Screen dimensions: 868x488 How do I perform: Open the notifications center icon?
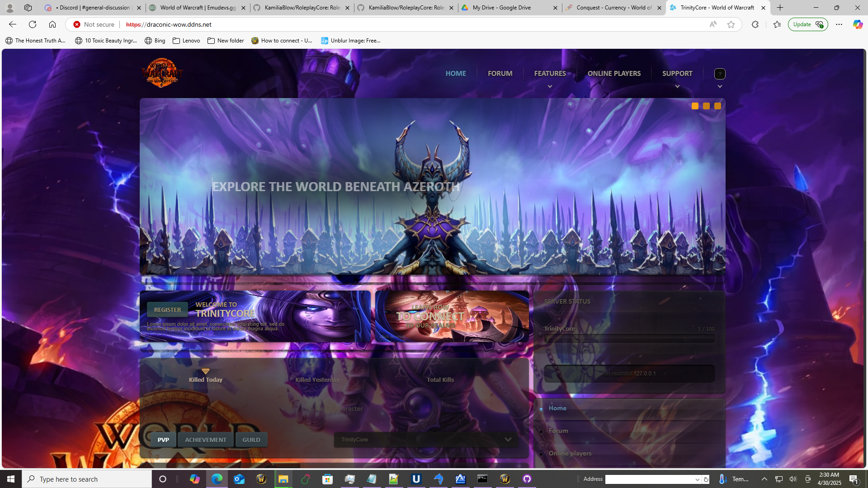(854, 479)
